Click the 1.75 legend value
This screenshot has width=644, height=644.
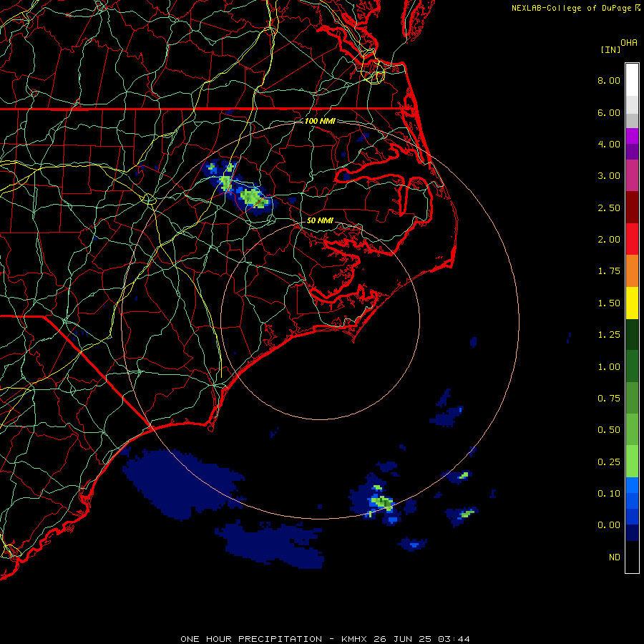(x=609, y=271)
